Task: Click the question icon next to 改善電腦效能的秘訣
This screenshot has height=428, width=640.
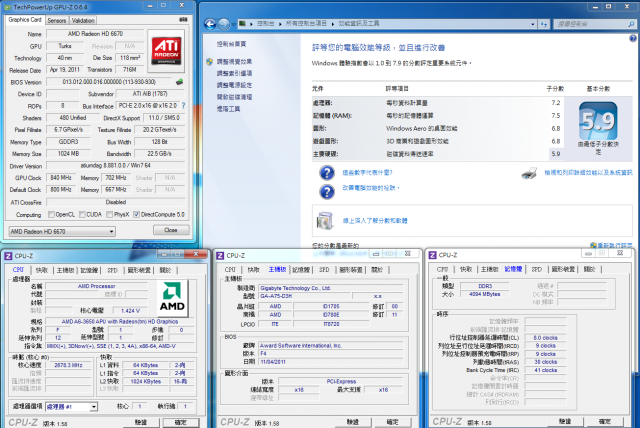Action: [x=327, y=191]
